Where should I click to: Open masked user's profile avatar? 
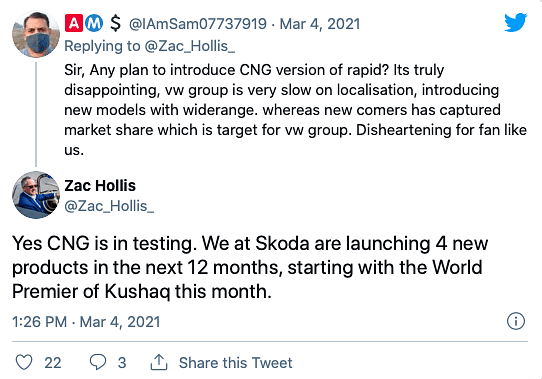click(x=36, y=34)
